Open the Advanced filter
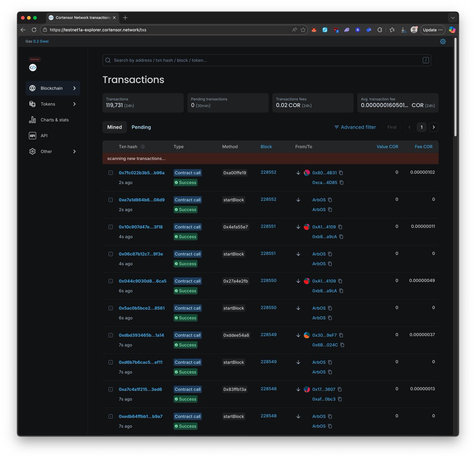The image size is (476, 459). [355, 127]
